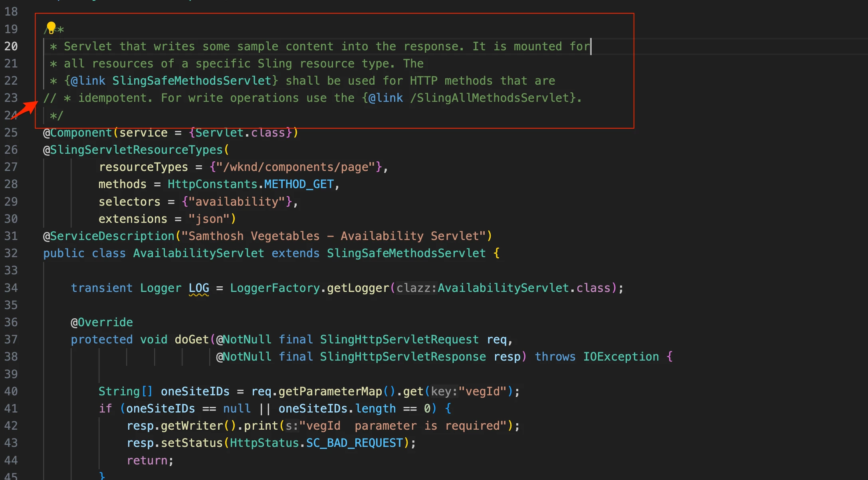Click the SC_BAD_REQUEST constant
The image size is (868, 480).
(x=355, y=443)
